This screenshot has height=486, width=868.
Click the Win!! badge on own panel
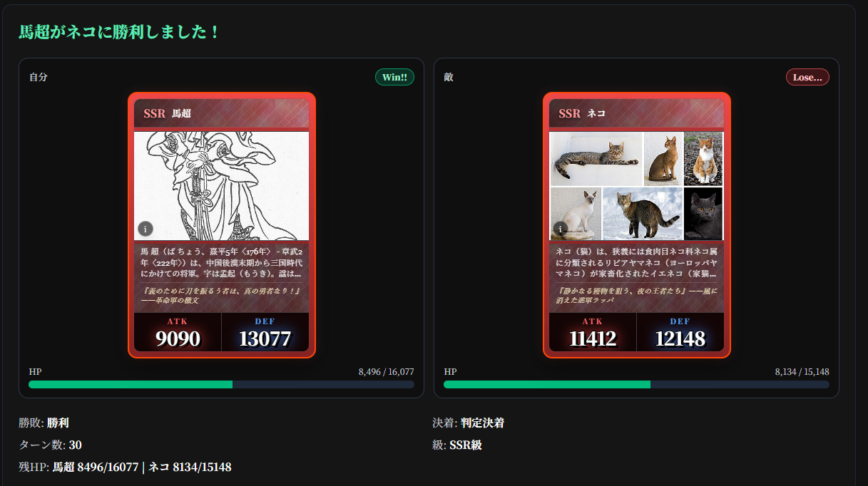[x=394, y=77]
